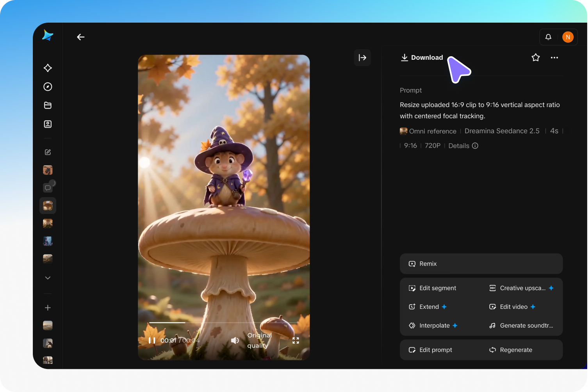
Task: Open the thumbnail just above the sidebar chevron
Action: (48, 259)
